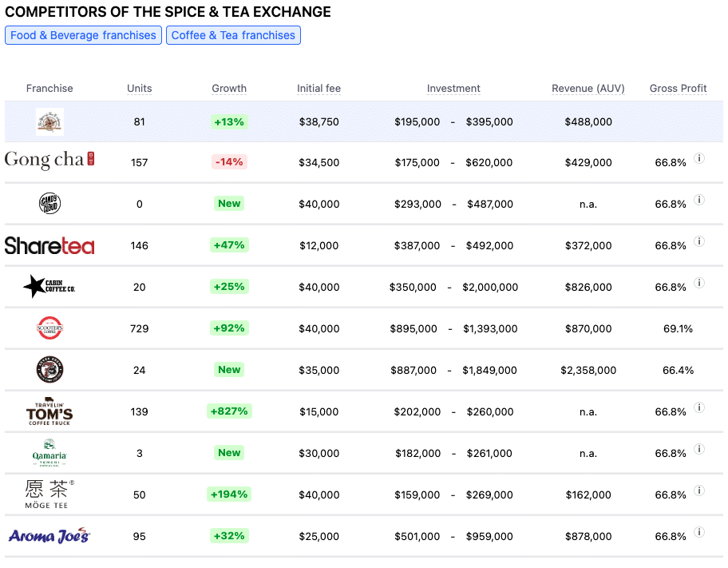This screenshot has width=728, height=568.
Task: Open the Gong cha franchise logo
Action: pyautogui.click(x=49, y=161)
